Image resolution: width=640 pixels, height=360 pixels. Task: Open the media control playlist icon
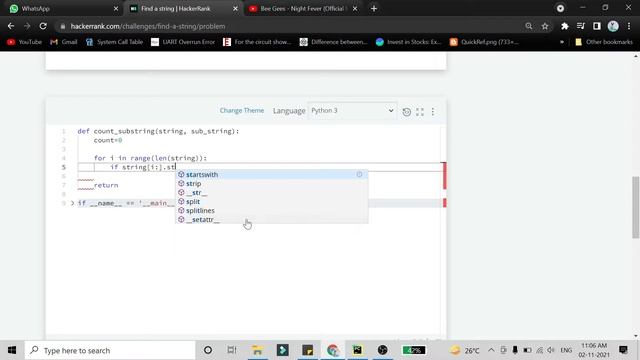pos(581,26)
